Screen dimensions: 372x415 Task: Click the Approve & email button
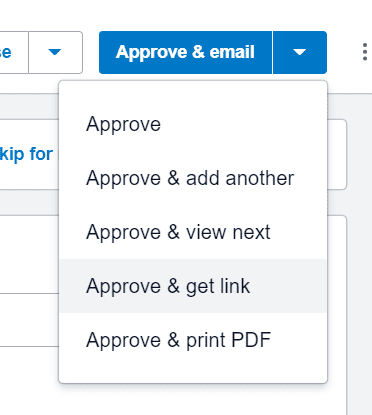pos(185,52)
